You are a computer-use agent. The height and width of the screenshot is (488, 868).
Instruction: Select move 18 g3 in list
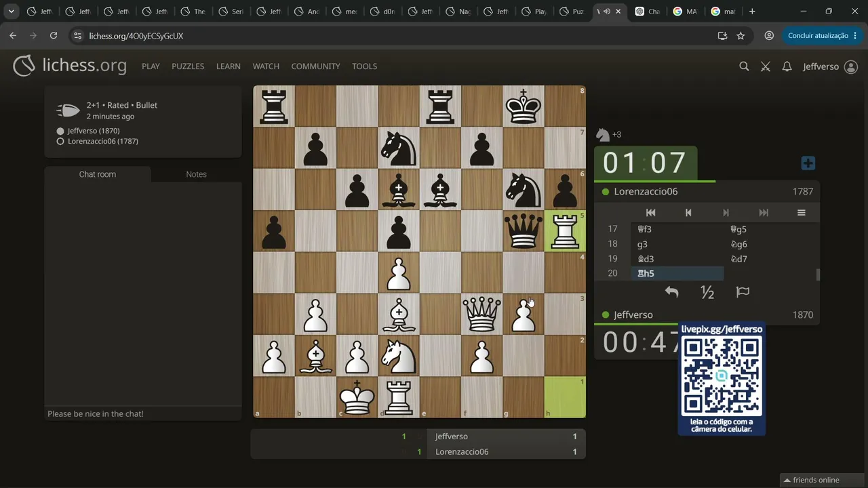677,244
